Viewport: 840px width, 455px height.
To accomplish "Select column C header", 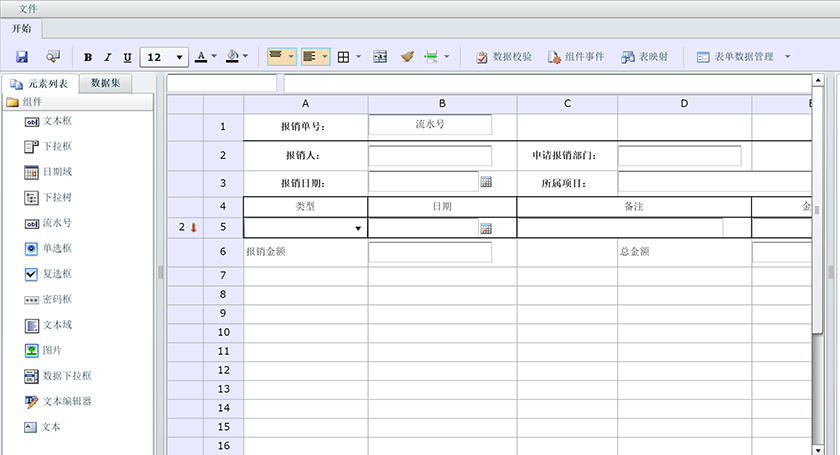I will click(x=567, y=104).
